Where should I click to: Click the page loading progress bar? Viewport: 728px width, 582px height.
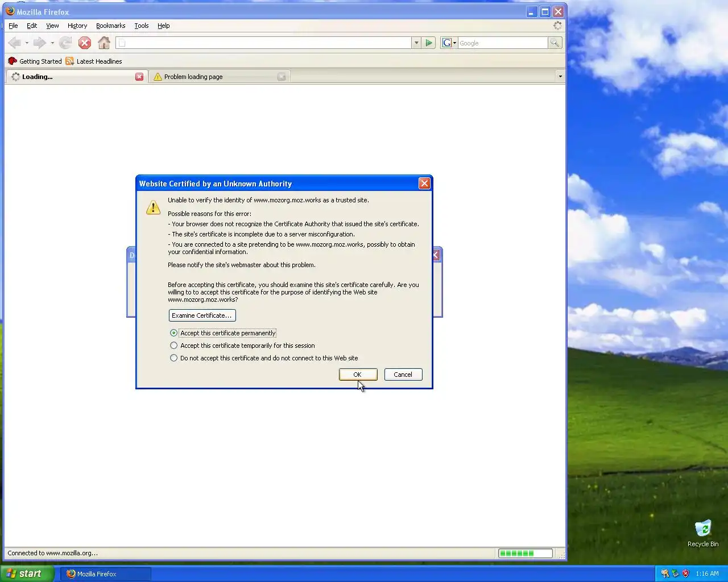pyautogui.click(x=525, y=553)
